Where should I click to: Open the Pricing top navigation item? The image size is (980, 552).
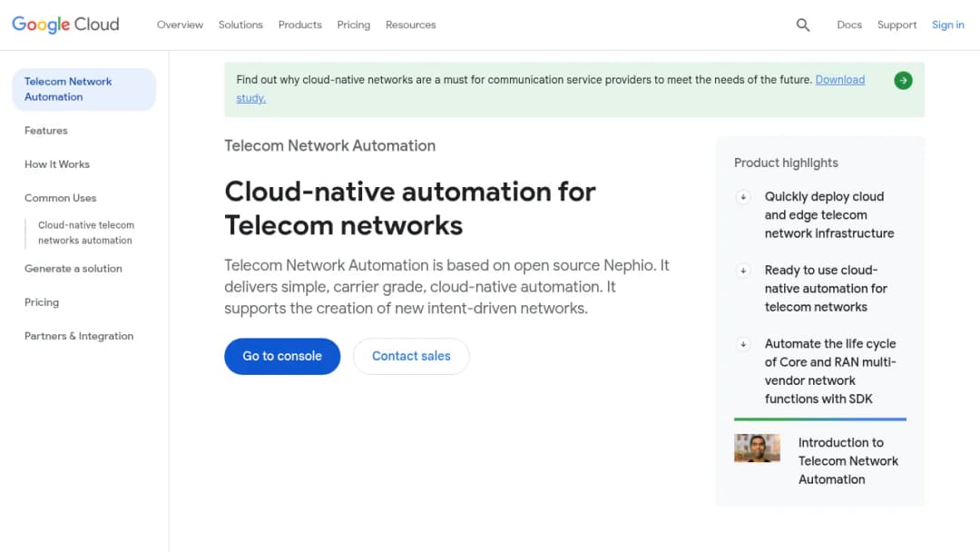[x=354, y=25]
